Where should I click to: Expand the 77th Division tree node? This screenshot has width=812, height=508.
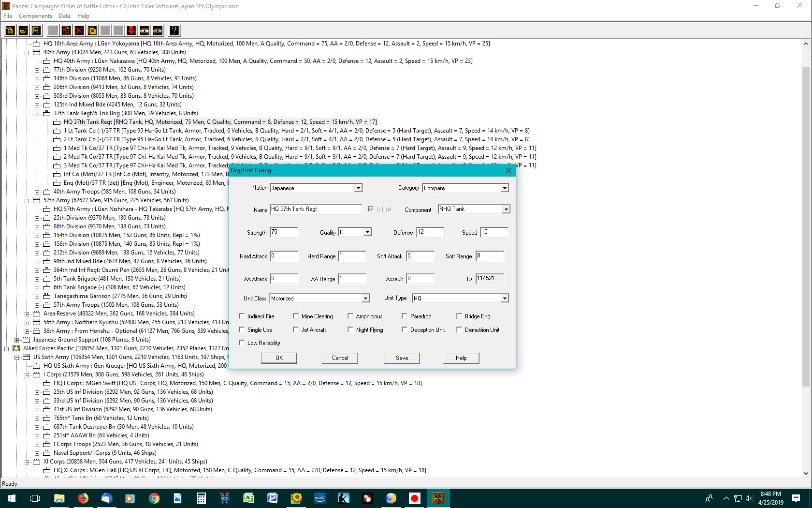37,70
